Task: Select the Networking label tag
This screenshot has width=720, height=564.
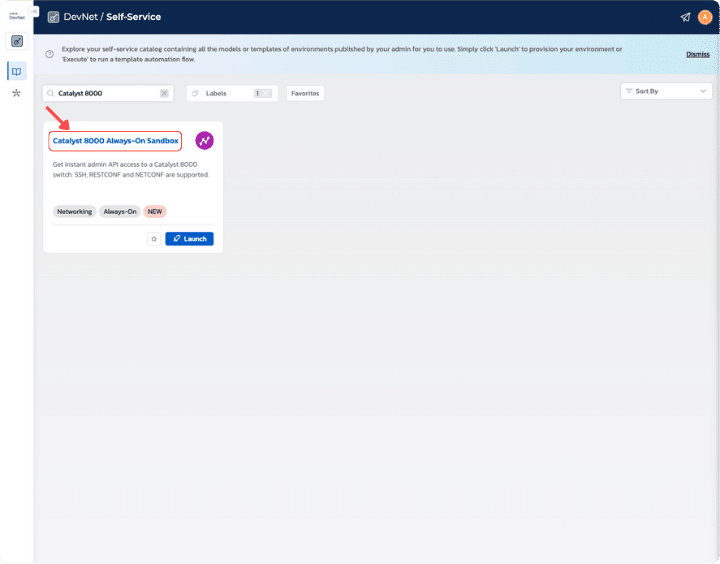Action: pyautogui.click(x=74, y=211)
